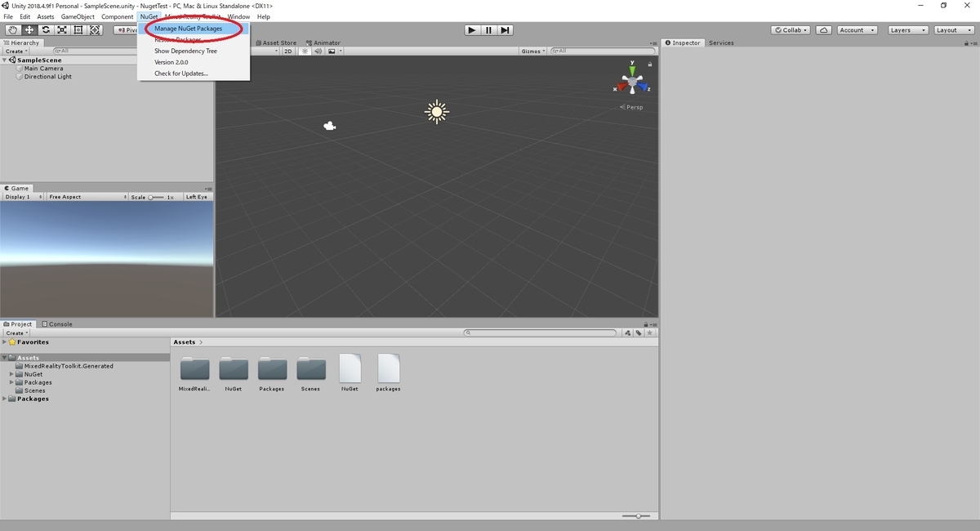
Task: Open the GameObject menu
Action: (x=78, y=16)
